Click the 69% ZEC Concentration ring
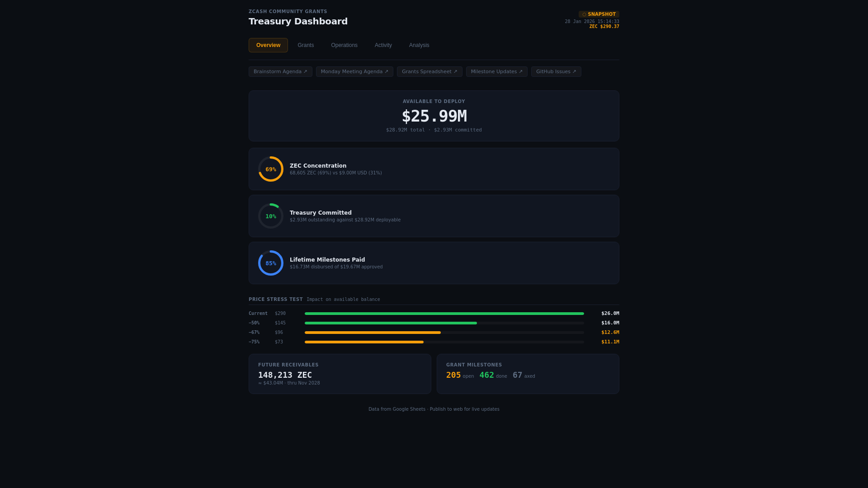The width and height of the screenshot is (868, 488). [271, 169]
